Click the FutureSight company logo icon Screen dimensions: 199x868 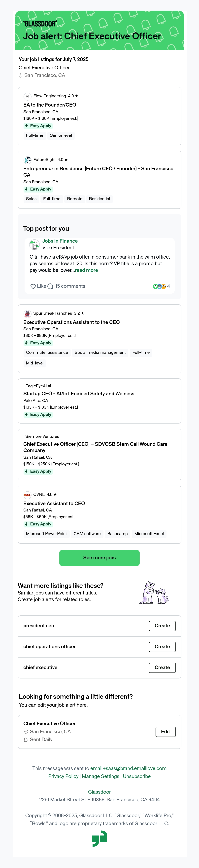[x=28, y=160]
